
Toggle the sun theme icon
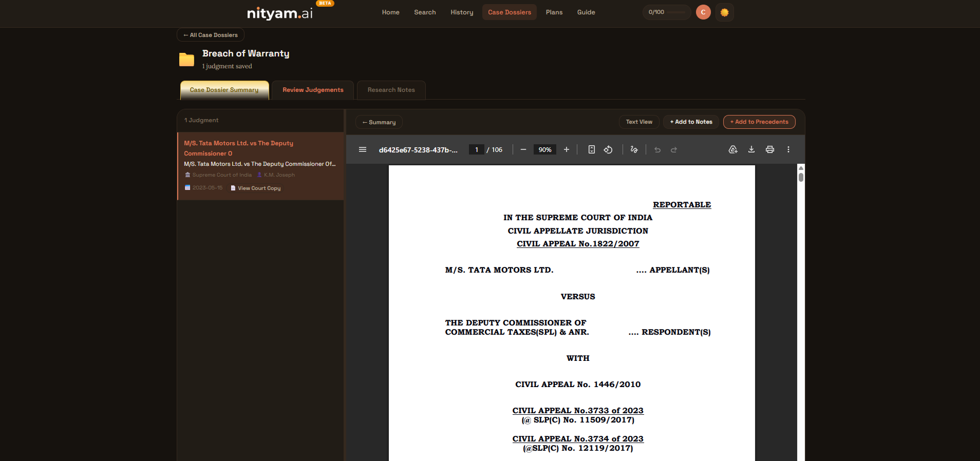725,12
